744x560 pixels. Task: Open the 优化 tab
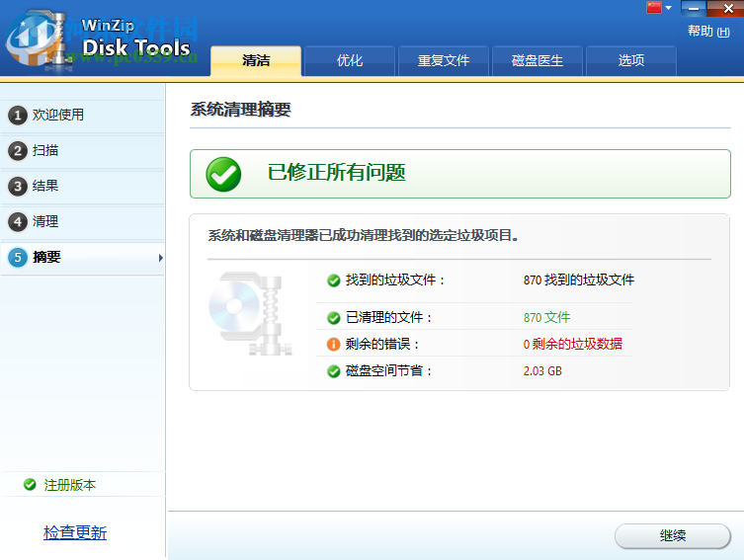pyautogui.click(x=350, y=60)
